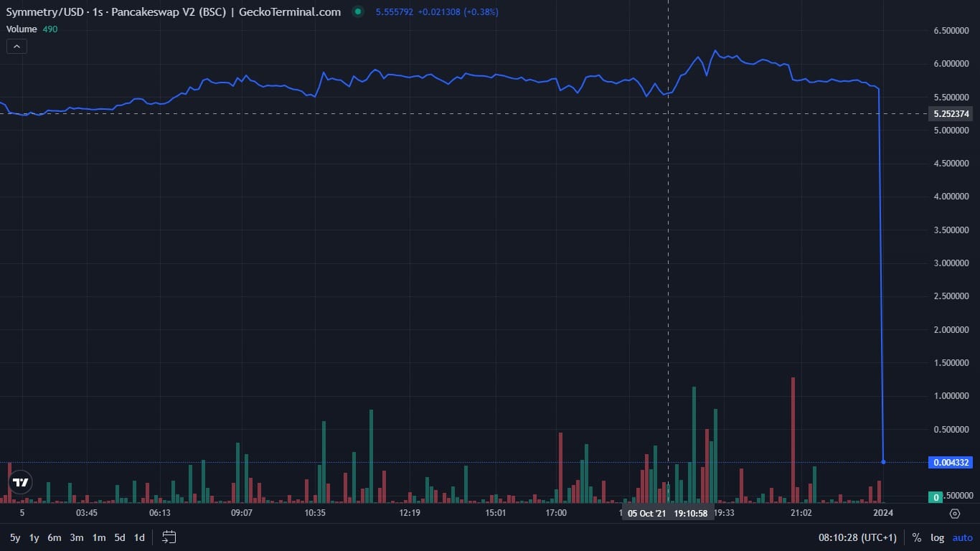
Task: Choose the 1m range button
Action: [x=98, y=537]
